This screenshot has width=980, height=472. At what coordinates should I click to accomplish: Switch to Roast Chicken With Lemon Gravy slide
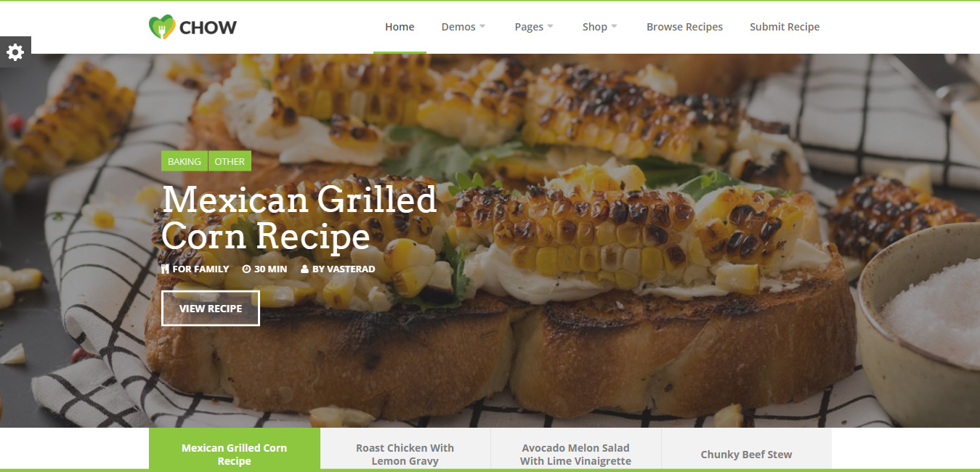[x=405, y=454]
